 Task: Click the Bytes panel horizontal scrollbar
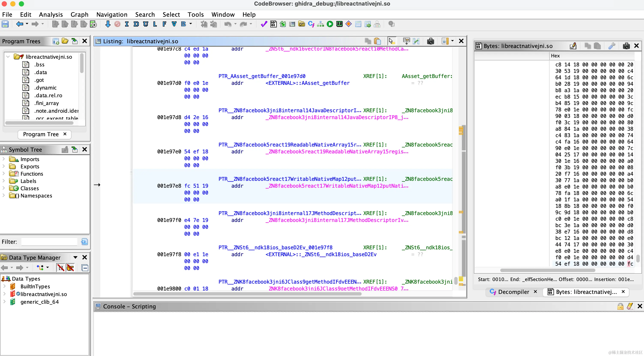548,270
